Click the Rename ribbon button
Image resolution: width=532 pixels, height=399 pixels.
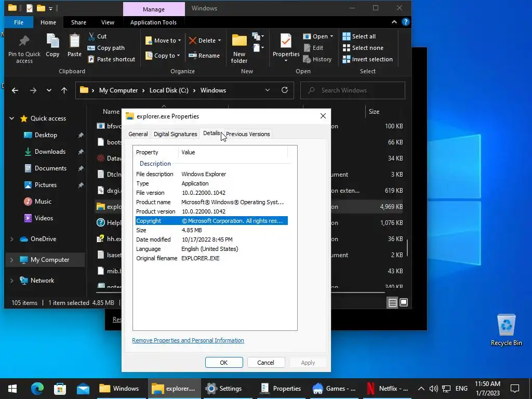click(x=204, y=56)
